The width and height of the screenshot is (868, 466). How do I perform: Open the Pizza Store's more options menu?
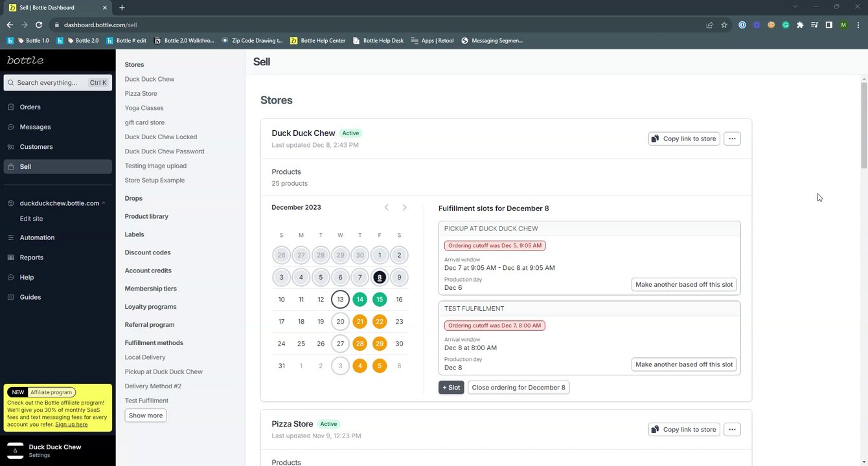(x=732, y=429)
